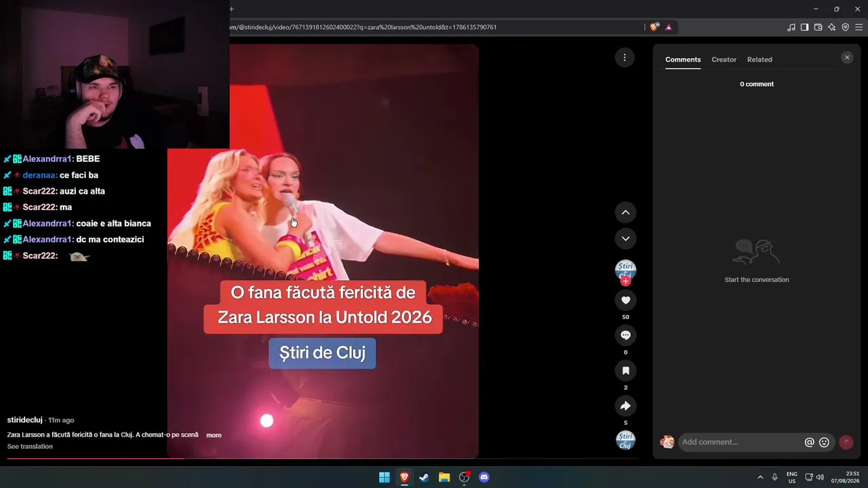868x488 pixels.
Task: Show hidden system tray icons
Action: [x=760, y=477]
